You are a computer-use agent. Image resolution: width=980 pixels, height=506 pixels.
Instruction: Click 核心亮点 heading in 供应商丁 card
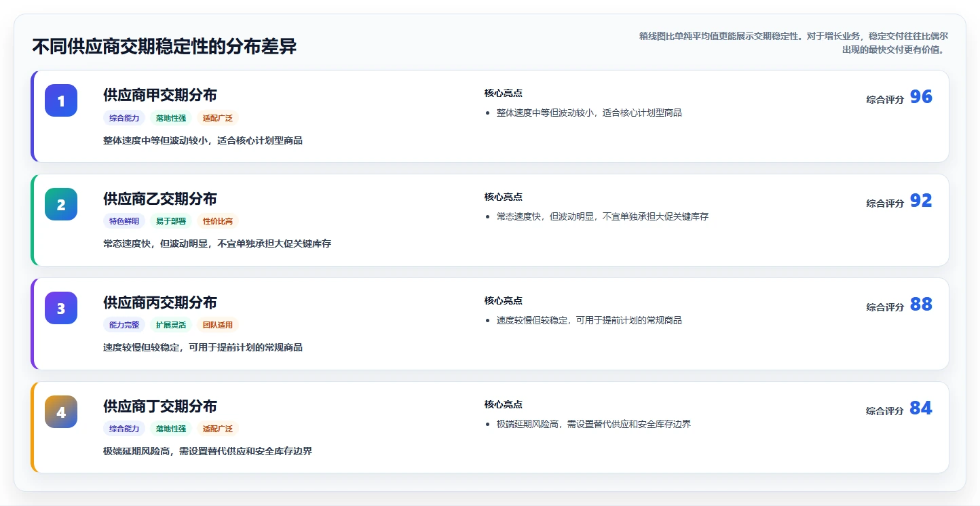click(504, 405)
